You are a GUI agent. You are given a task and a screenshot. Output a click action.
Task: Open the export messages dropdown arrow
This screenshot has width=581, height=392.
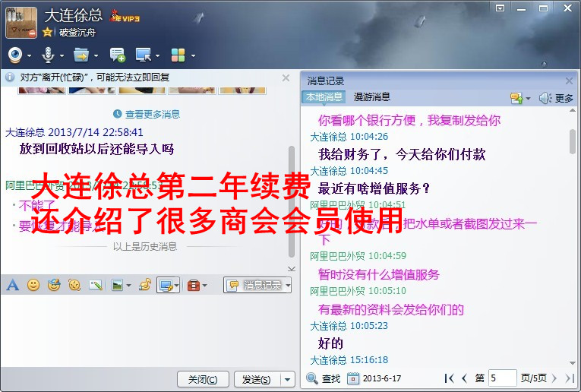tap(528, 98)
